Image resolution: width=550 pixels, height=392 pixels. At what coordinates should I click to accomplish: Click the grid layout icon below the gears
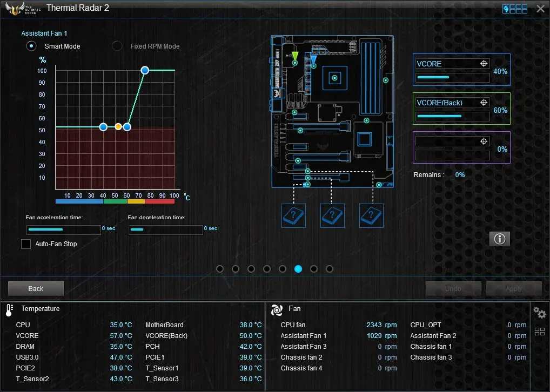click(540, 332)
